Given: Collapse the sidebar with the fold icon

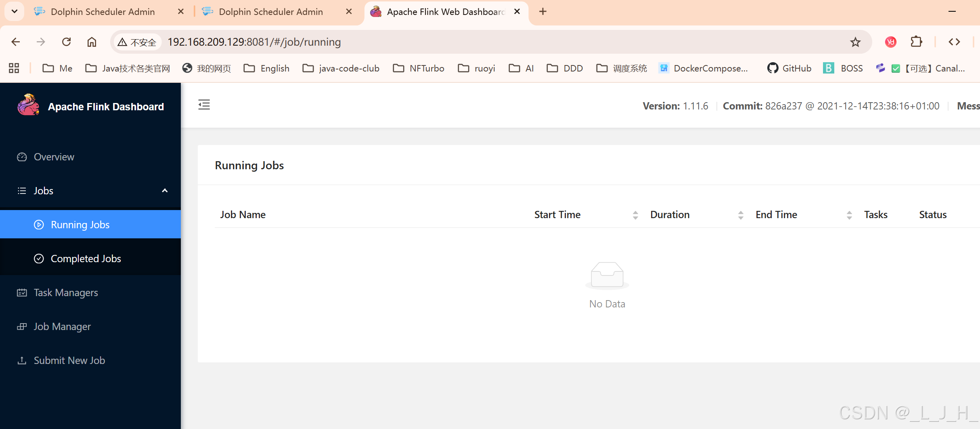Looking at the screenshot, I should (x=204, y=105).
